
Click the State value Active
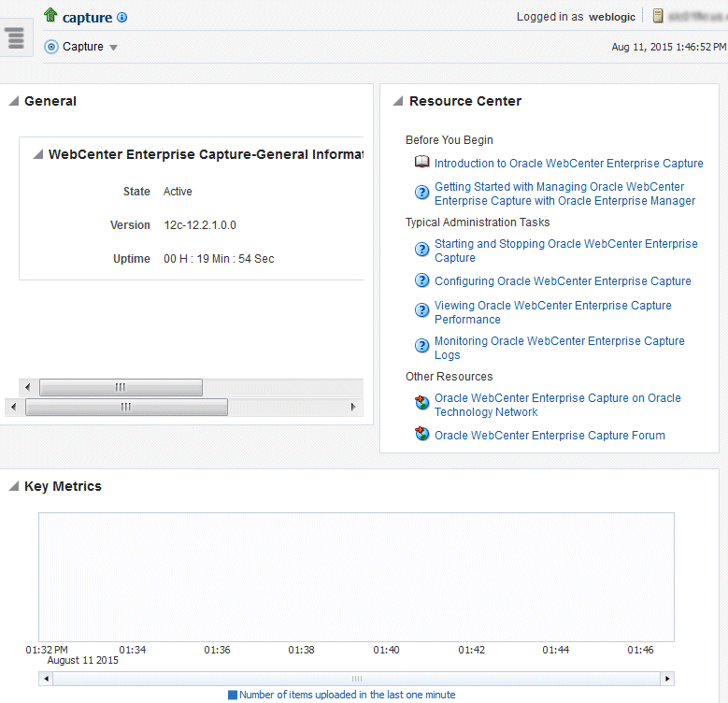click(178, 192)
